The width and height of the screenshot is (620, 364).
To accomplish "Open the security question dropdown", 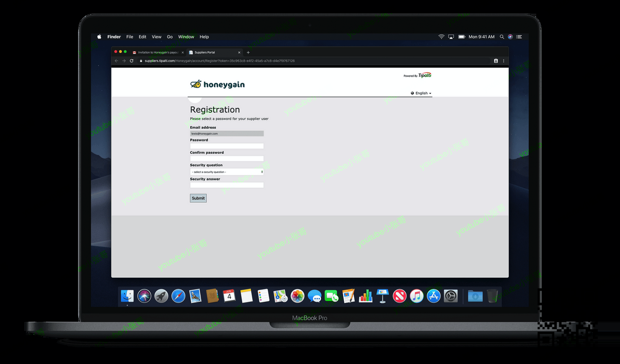I will pyautogui.click(x=227, y=172).
